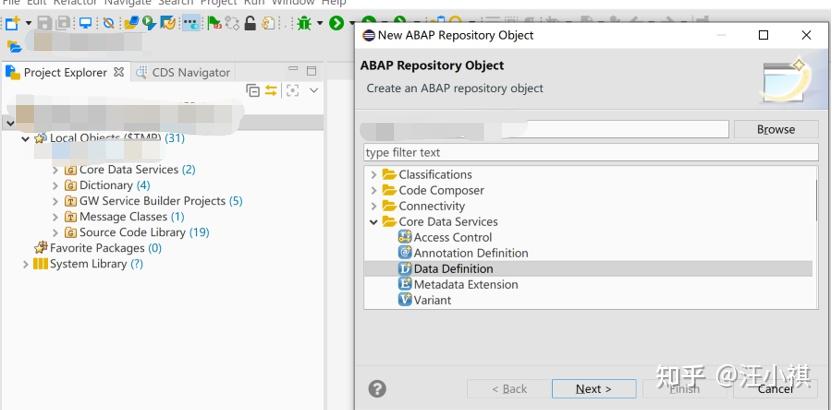Choose the Metadata Extension item
Screen dimensions: 832x410
pyautogui.click(x=465, y=284)
